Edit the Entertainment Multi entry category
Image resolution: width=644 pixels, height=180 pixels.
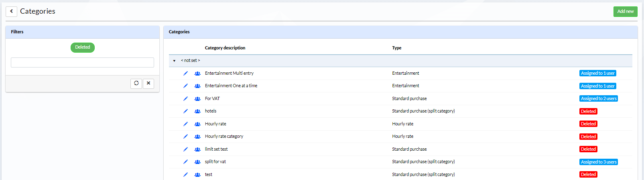pos(185,73)
